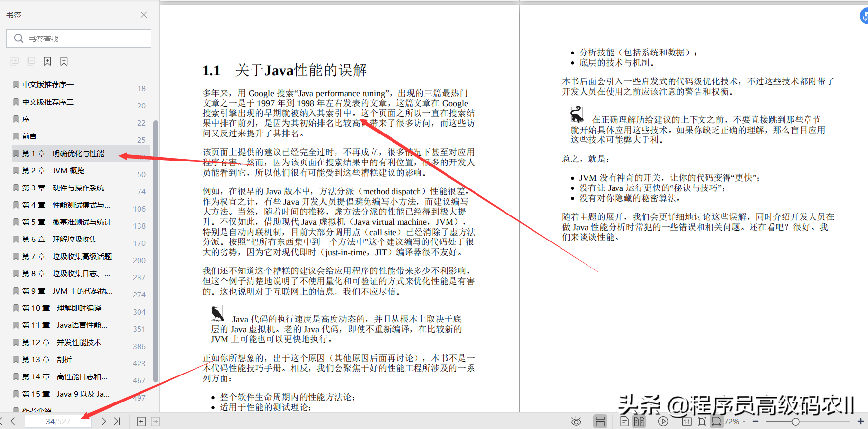Image resolution: width=868 pixels, height=429 pixels.
Task: Click page number 138 beside 微基准测试与统计
Action: pyautogui.click(x=140, y=226)
